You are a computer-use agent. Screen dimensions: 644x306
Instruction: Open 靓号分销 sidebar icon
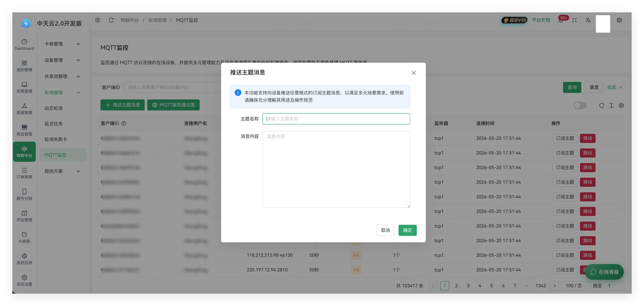tap(24, 195)
